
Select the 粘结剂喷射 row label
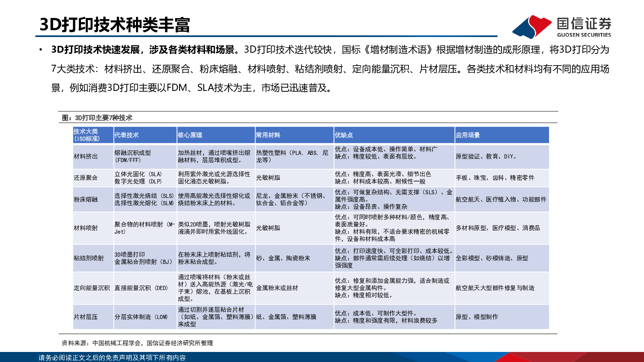pos(89,258)
